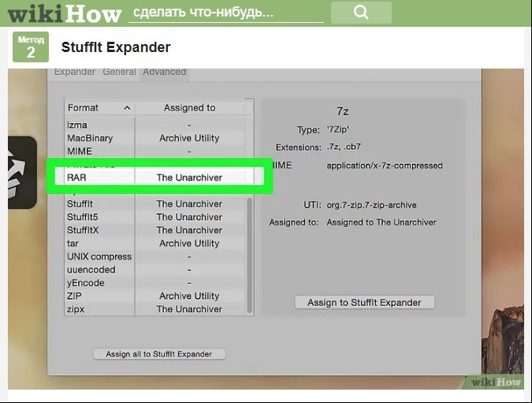The height and width of the screenshot is (403, 532).
Task: Select the lzma format row
Action: [154, 125]
